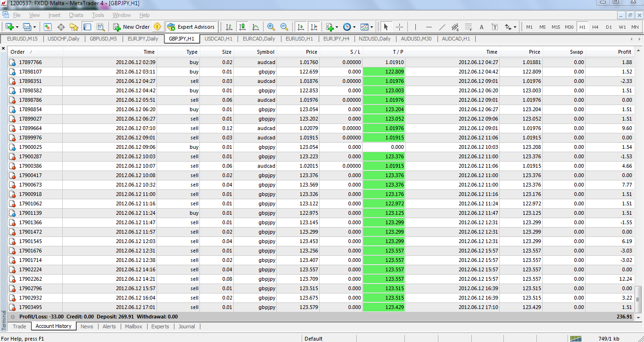Open the Charts menu
Viewport: 644px width, 342px height.
coord(76,15)
